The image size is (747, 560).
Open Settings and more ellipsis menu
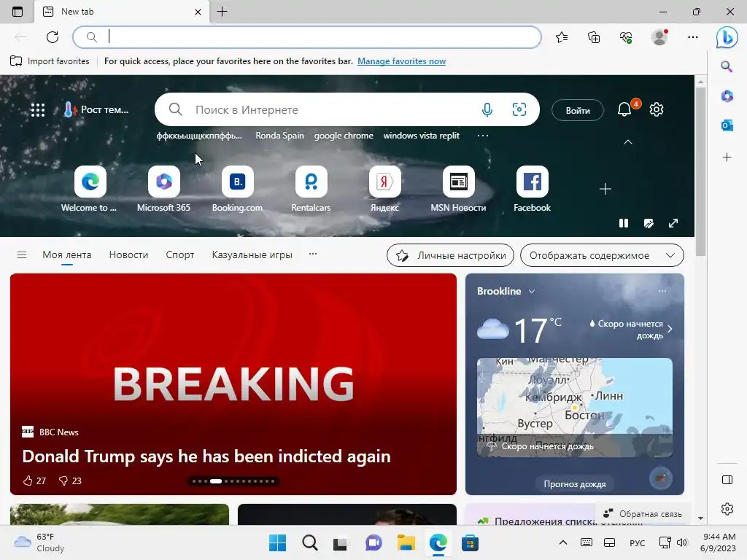point(693,36)
